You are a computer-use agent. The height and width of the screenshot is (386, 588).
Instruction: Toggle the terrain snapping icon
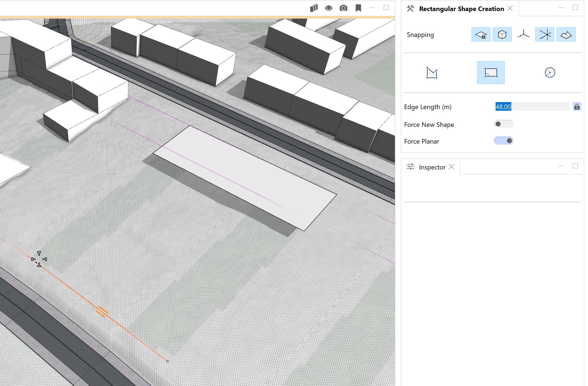pos(566,34)
